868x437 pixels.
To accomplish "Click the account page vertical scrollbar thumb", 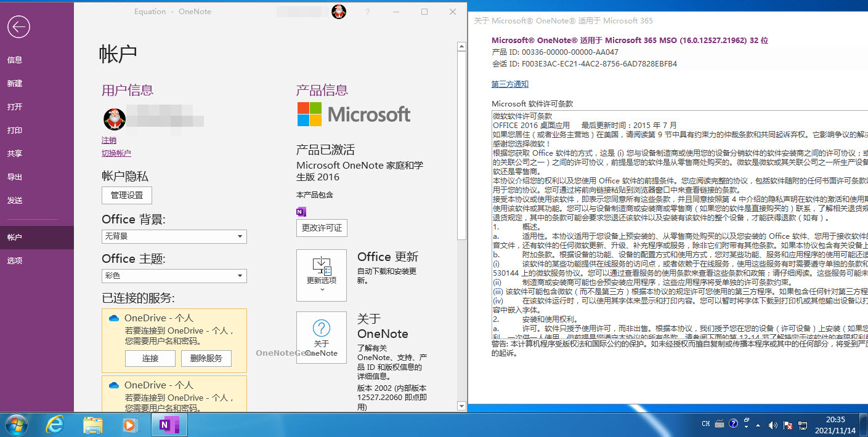I will click(x=461, y=145).
